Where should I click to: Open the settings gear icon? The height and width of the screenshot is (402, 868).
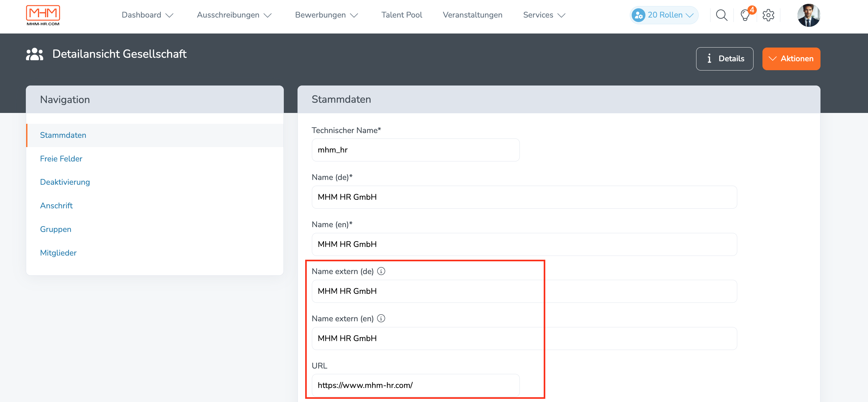coord(768,15)
